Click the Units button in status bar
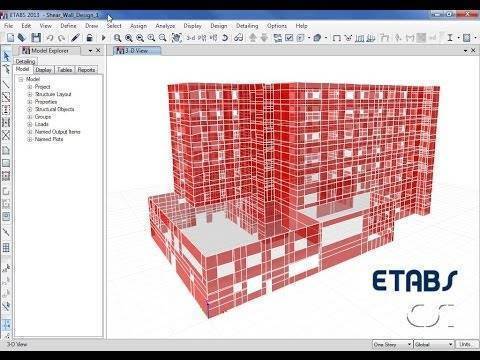 (x=465, y=344)
